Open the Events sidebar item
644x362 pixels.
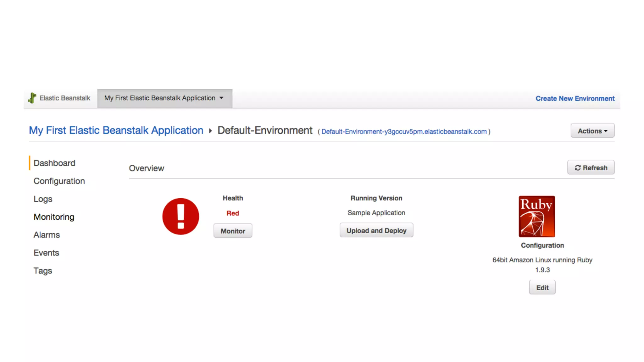[x=46, y=253]
